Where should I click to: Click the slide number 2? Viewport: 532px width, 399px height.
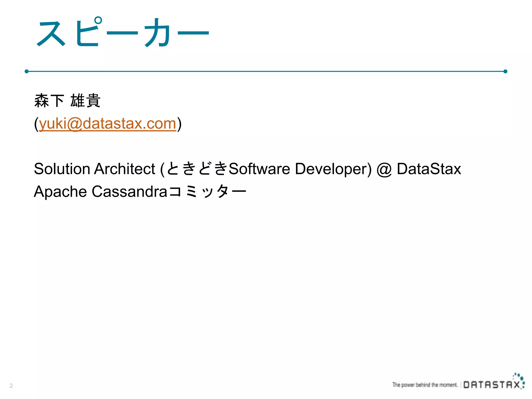pyautogui.click(x=11, y=385)
